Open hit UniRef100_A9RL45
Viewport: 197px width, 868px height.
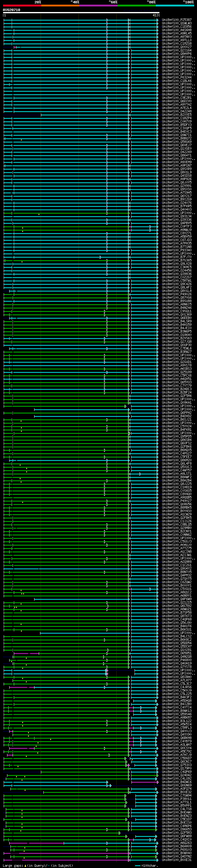tap(177, 33)
